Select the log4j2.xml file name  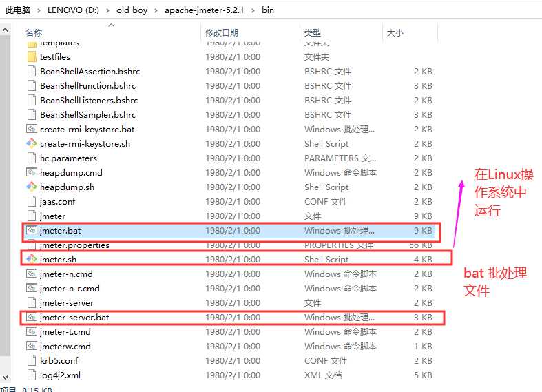60,375
